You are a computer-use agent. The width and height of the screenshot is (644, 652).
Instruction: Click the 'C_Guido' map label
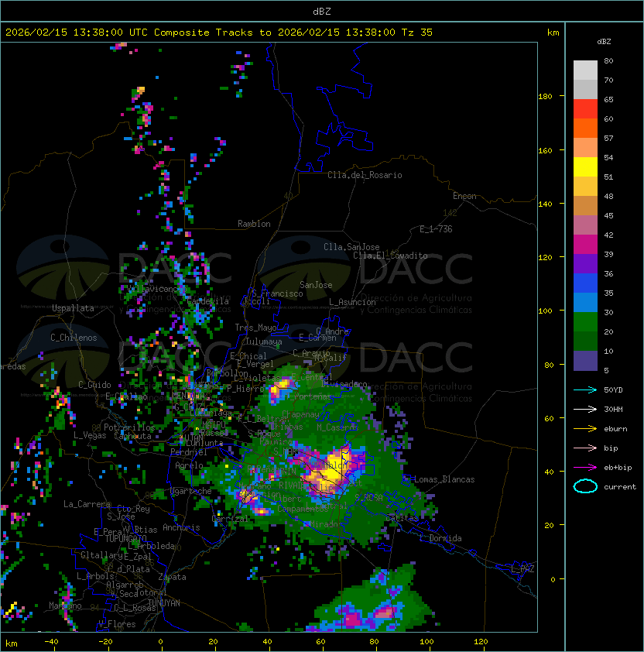[94, 385]
